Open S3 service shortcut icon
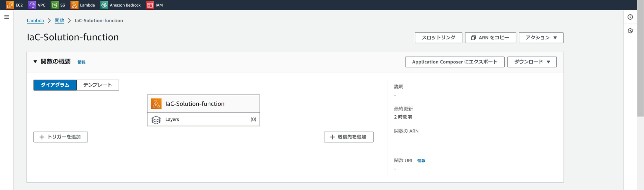 click(55, 5)
